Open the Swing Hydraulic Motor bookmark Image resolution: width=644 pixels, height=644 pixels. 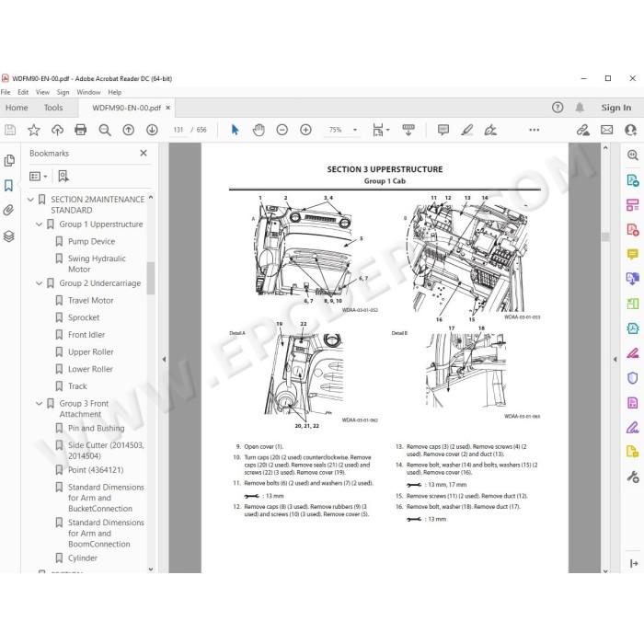[x=97, y=264]
